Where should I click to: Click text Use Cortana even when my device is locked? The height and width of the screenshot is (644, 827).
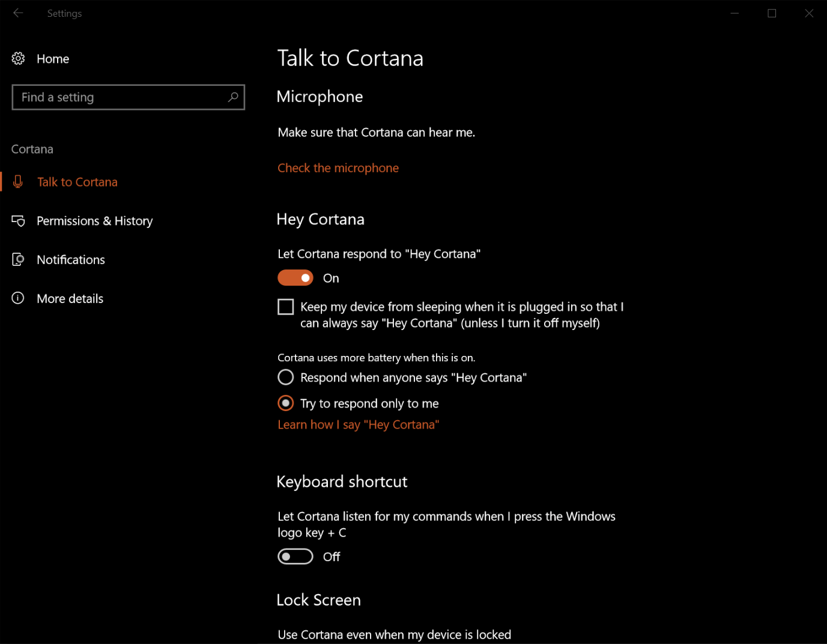point(395,634)
